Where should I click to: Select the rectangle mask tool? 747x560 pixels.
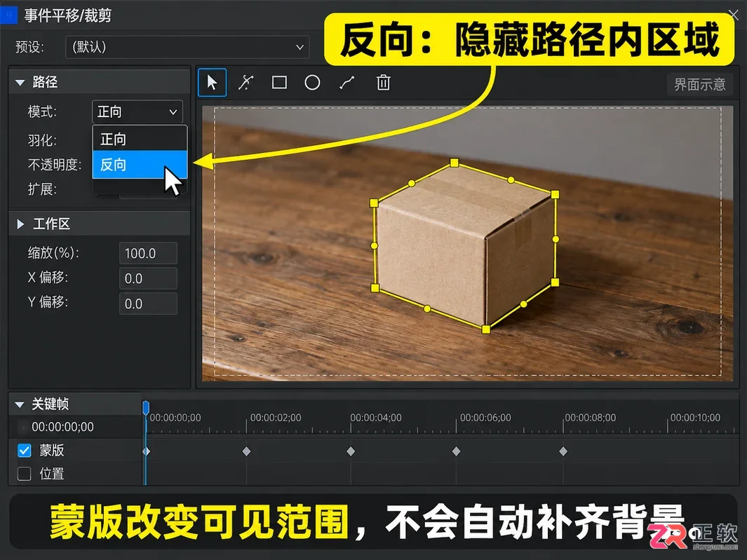coord(279,83)
